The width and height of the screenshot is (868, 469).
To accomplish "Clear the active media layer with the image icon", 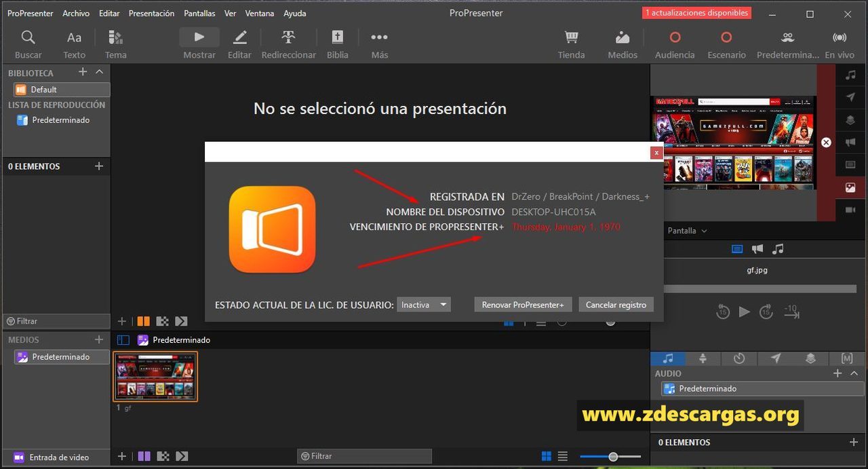I will 850,187.
